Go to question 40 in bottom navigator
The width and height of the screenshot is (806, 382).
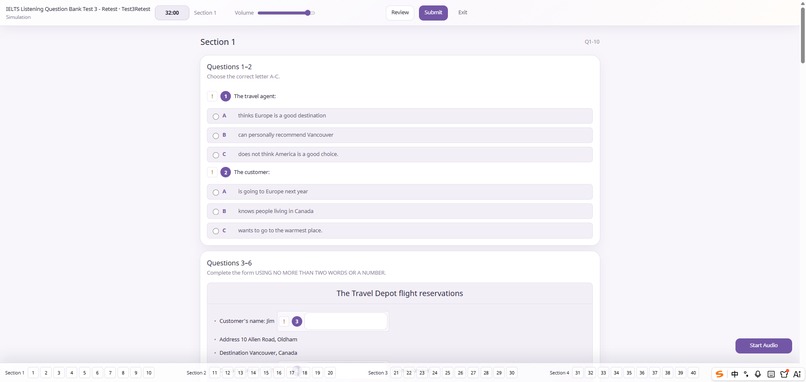pyautogui.click(x=693, y=373)
